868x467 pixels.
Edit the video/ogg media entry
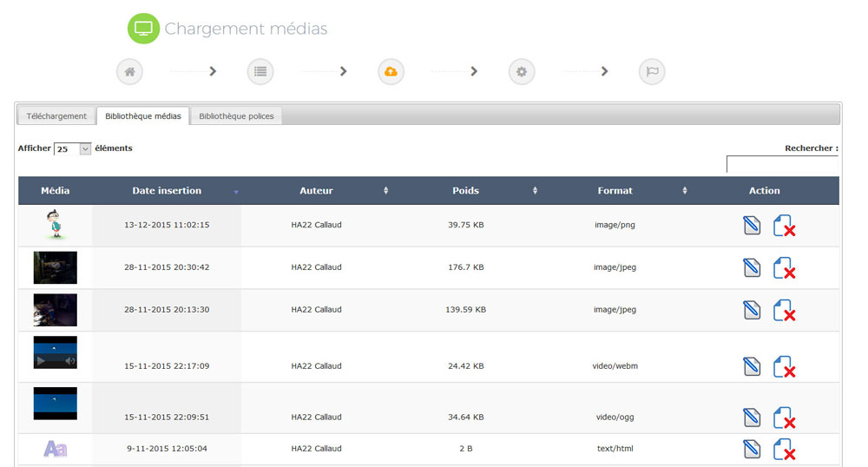pyautogui.click(x=752, y=418)
